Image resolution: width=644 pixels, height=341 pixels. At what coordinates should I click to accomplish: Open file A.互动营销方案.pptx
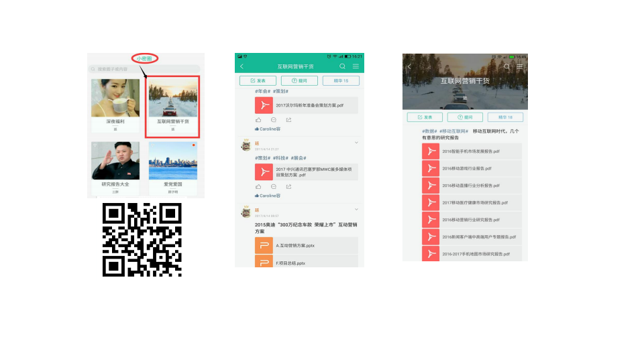[x=307, y=245]
